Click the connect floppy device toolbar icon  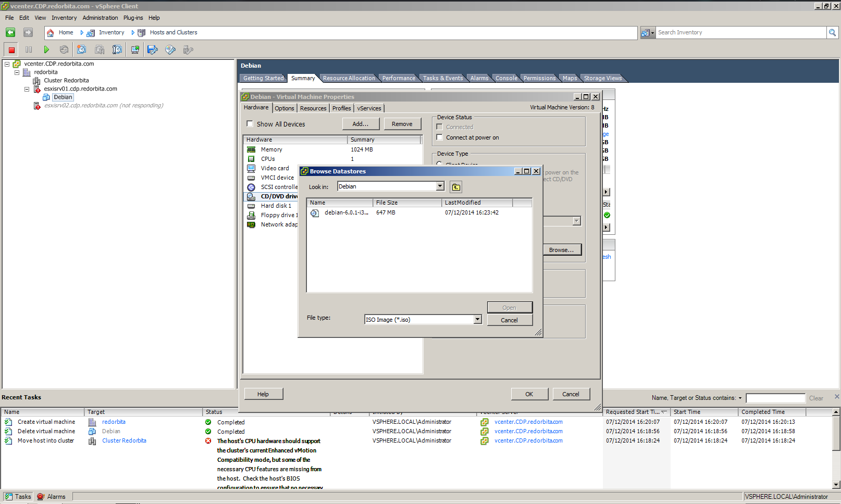click(153, 50)
